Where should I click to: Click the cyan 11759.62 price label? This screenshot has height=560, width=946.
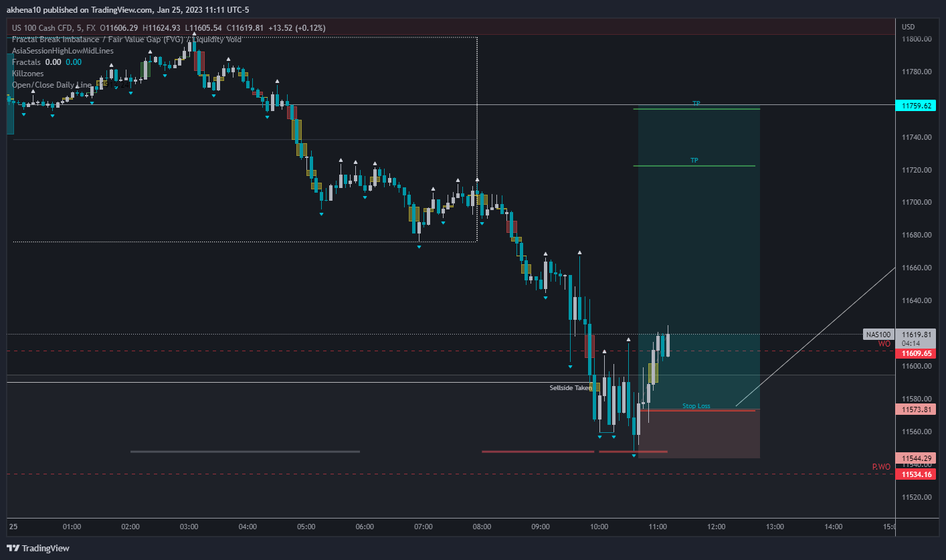point(915,106)
